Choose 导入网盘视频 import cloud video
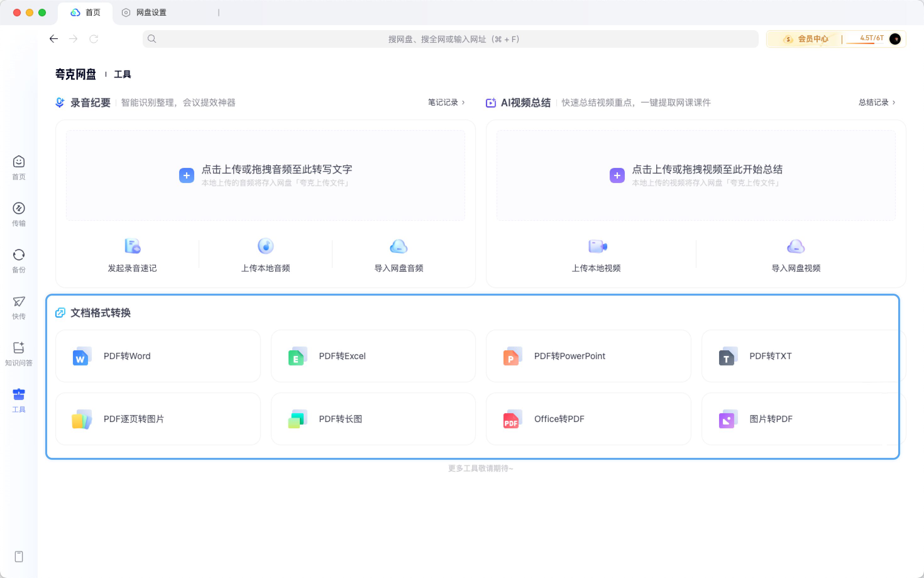Screen dimensions: 924x578 click(796, 255)
